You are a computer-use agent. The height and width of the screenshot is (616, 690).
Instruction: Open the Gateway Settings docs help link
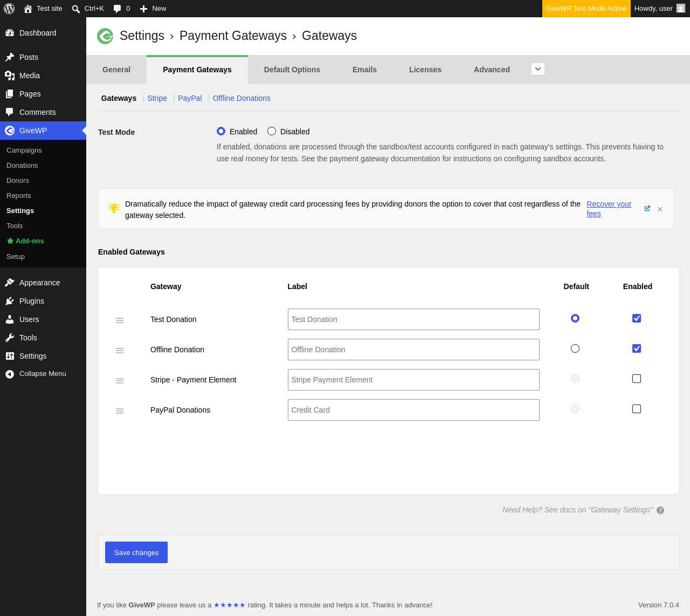577,510
